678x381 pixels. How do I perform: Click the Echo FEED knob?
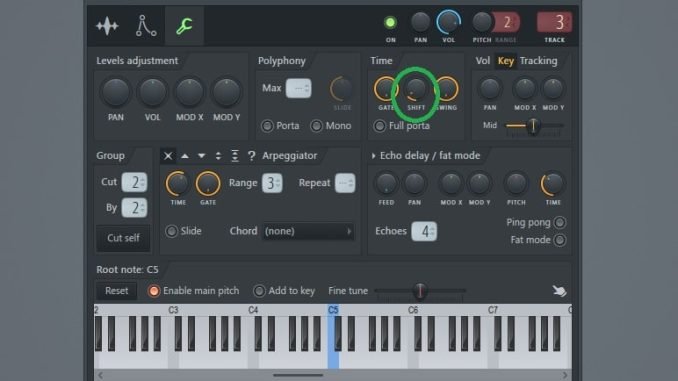tap(386, 184)
